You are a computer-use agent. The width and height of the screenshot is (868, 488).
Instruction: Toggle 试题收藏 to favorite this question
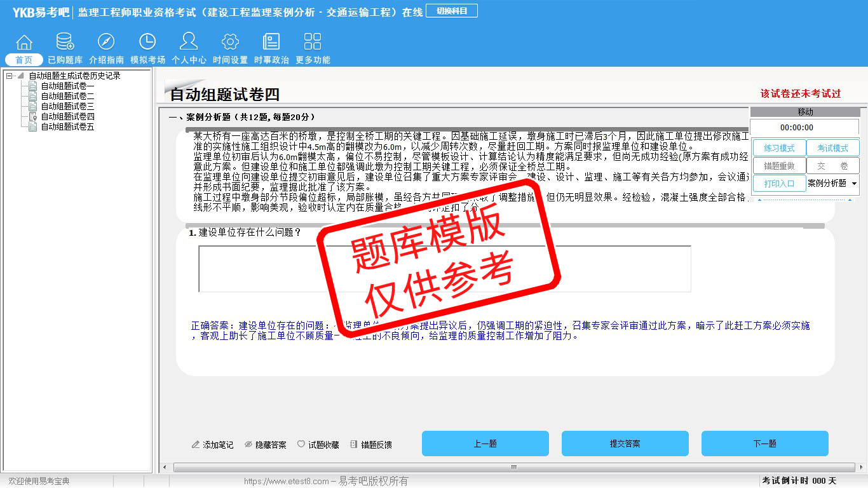pos(318,445)
